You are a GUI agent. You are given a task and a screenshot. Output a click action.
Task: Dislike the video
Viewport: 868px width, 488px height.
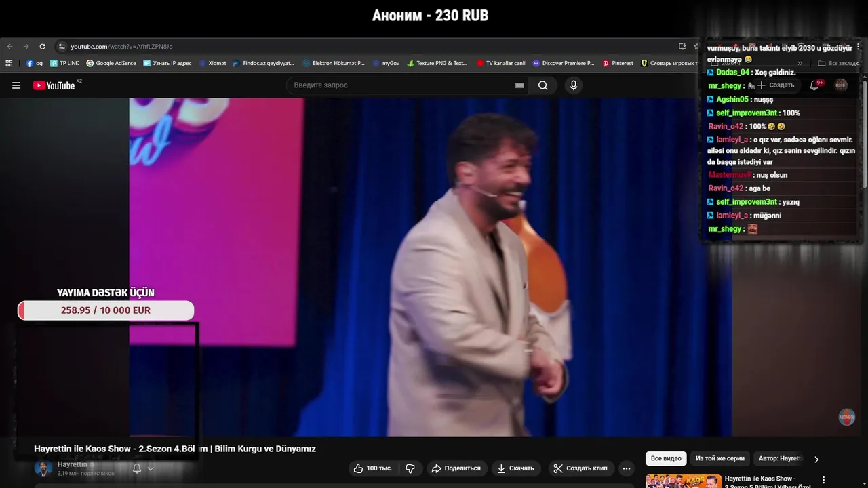point(410,468)
